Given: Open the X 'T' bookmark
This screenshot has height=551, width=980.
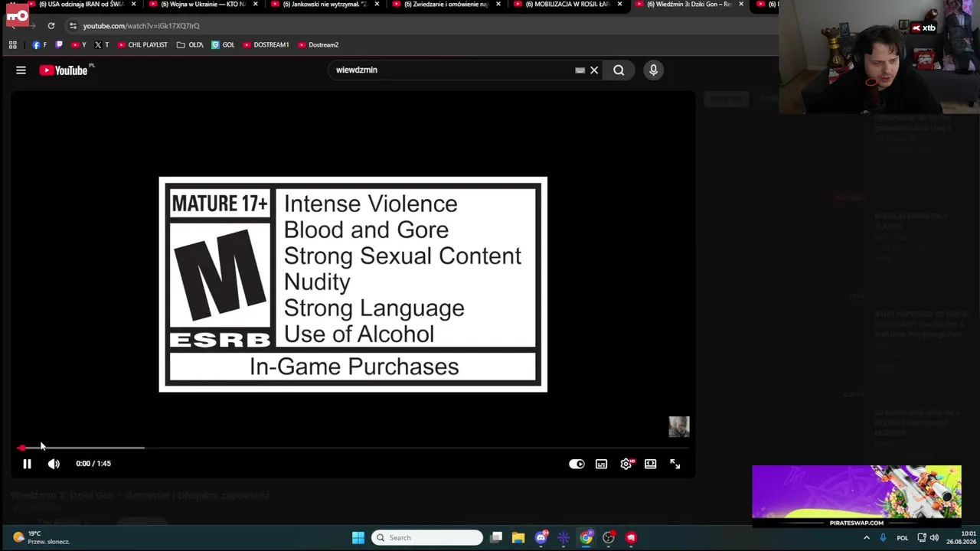Looking at the screenshot, I should coord(101,45).
